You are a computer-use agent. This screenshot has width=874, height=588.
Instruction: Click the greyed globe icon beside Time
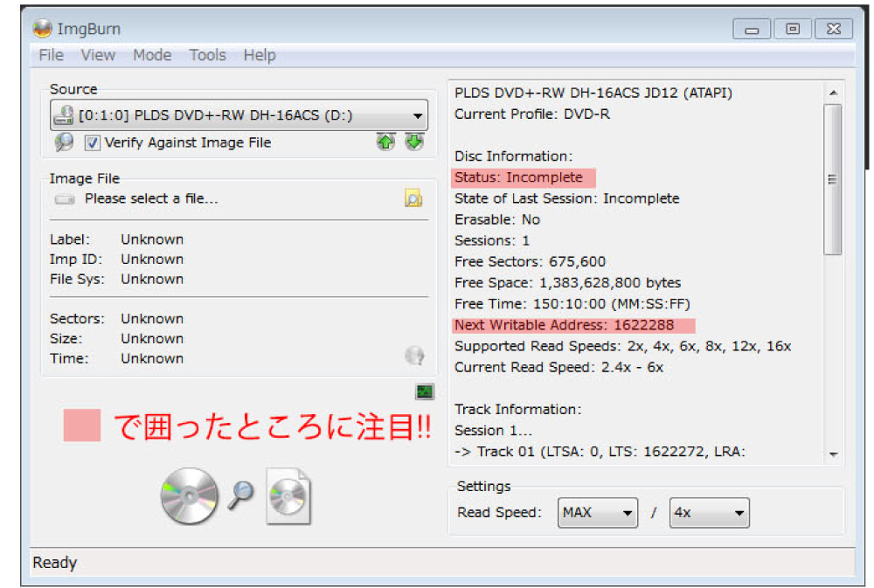pos(414,355)
